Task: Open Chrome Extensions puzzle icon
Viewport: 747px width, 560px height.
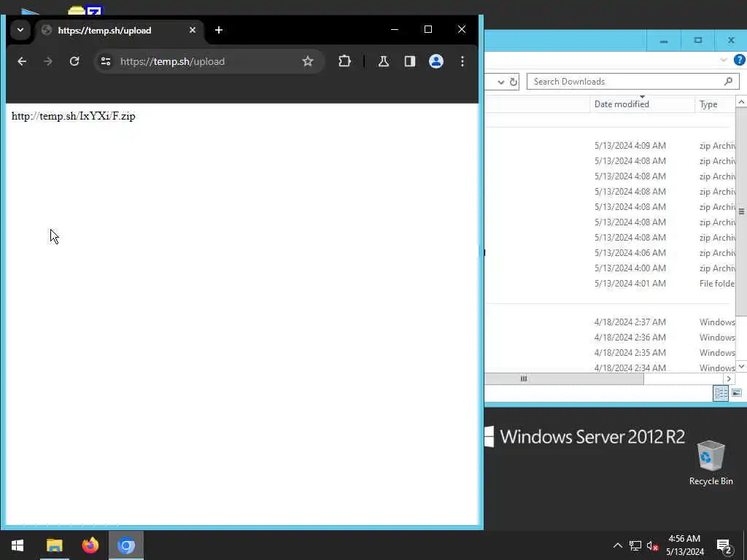Action: pos(344,61)
